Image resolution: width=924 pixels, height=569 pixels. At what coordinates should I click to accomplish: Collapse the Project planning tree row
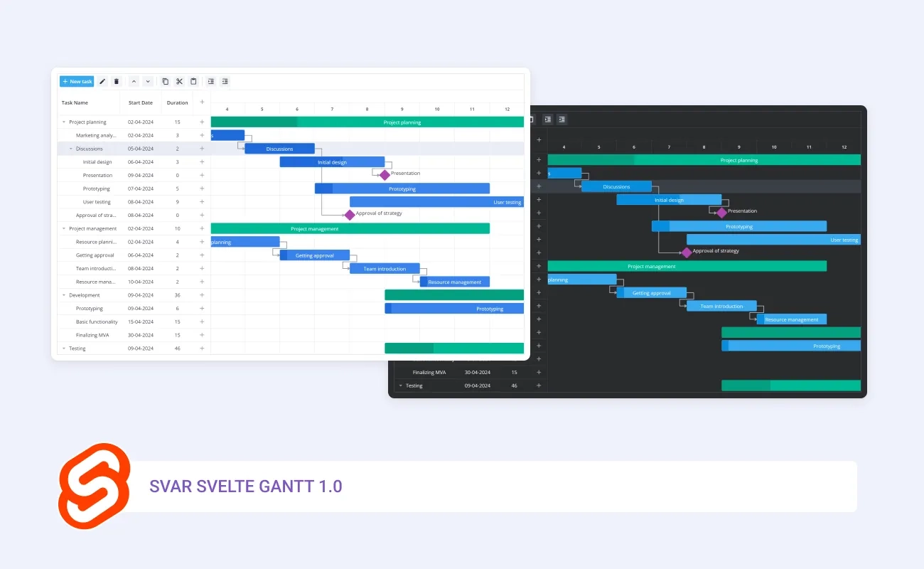tap(64, 122)
